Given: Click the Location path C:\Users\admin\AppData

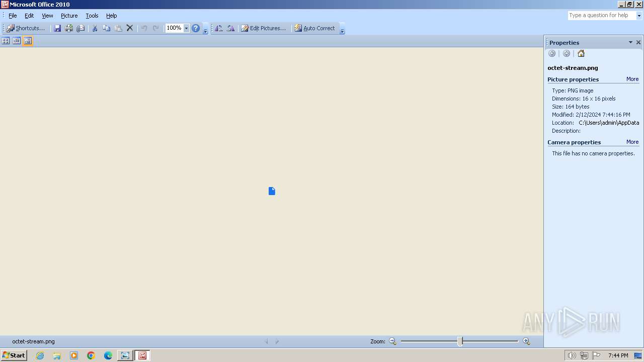Looking at the screenshot, I should 609,123.
